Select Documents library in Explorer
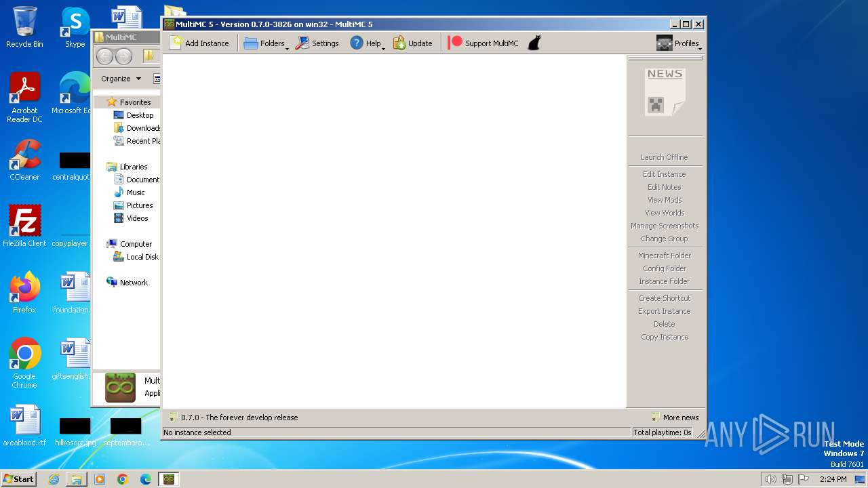Viewport: 868px width, 488px height. coord(137,180)
